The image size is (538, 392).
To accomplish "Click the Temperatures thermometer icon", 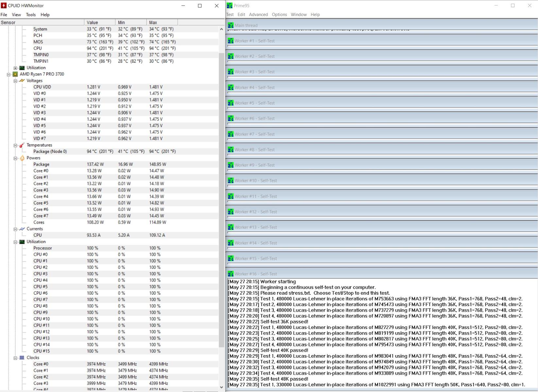I will [x=22, y=145].
